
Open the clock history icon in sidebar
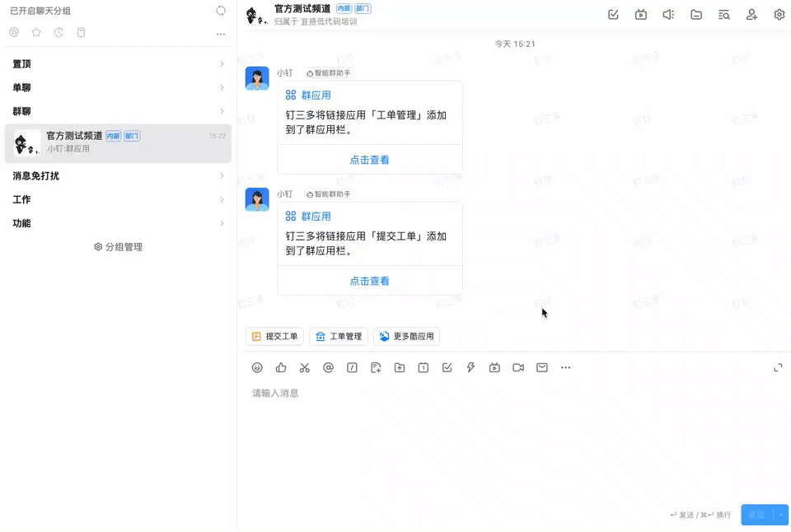[x=59, y=32]
